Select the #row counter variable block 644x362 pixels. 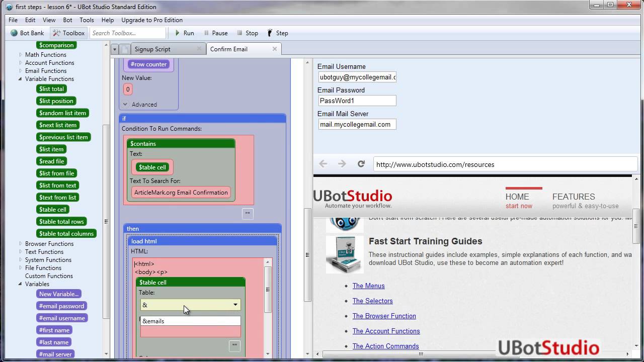148,64
